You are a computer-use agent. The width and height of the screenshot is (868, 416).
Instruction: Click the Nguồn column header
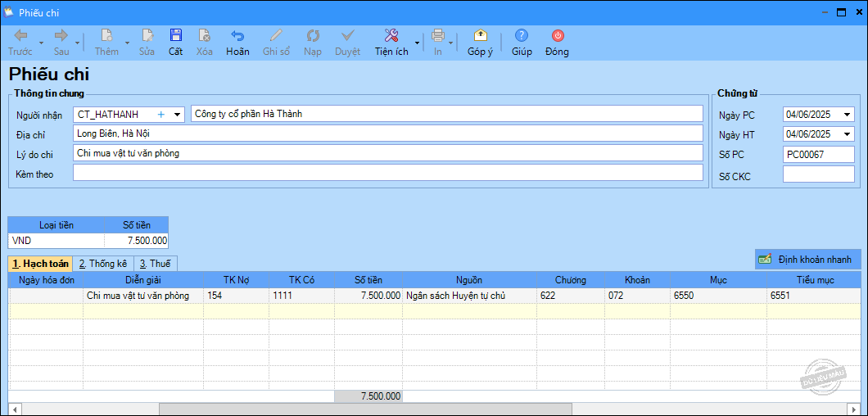(x=469, y=280)
